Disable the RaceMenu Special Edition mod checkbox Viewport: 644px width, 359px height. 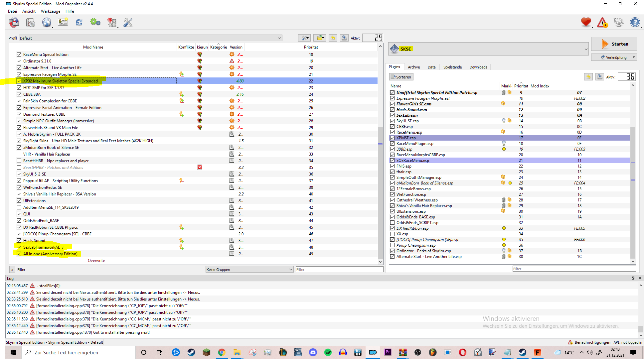[x=19, y=55]
